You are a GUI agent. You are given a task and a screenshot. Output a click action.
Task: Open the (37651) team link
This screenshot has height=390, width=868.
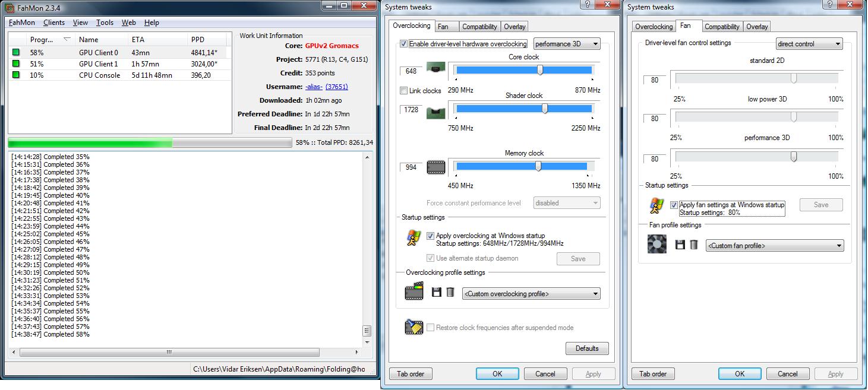337,87
